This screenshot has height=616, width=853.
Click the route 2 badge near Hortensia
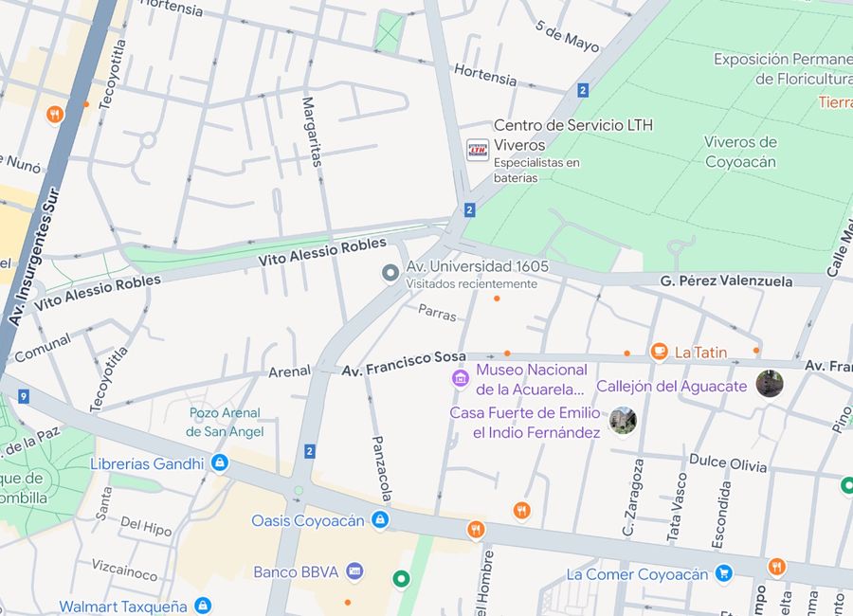click(x=583, y=90)
